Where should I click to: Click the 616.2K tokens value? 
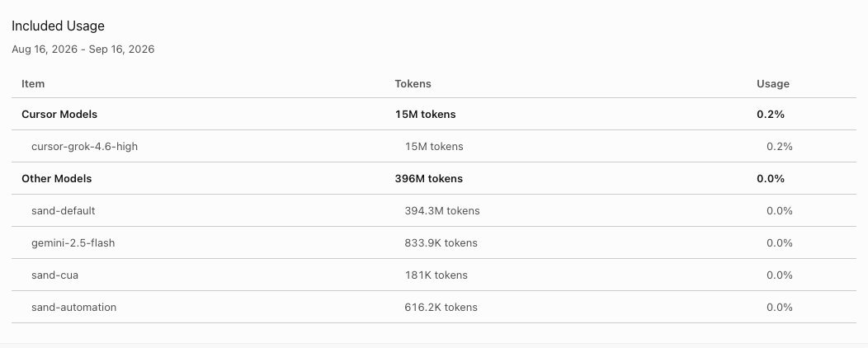pos(441,307)
